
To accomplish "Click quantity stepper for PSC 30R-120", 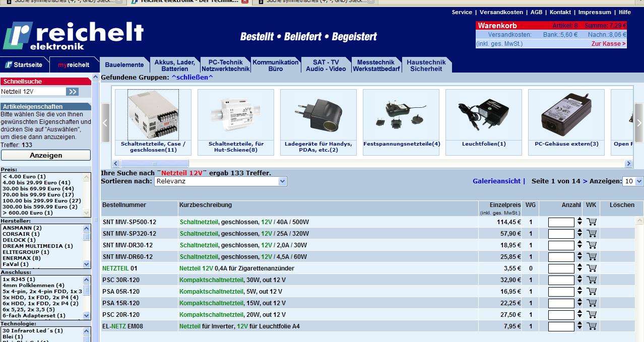I will [x=579, y=280].
